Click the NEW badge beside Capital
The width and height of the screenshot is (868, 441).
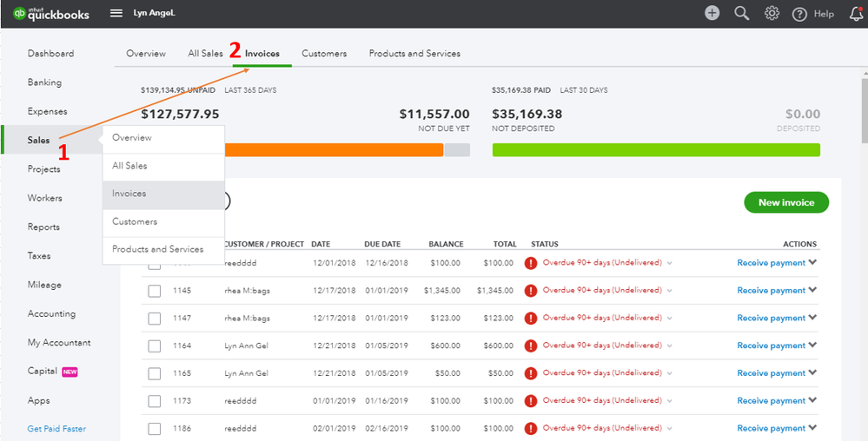click(70, 372)
